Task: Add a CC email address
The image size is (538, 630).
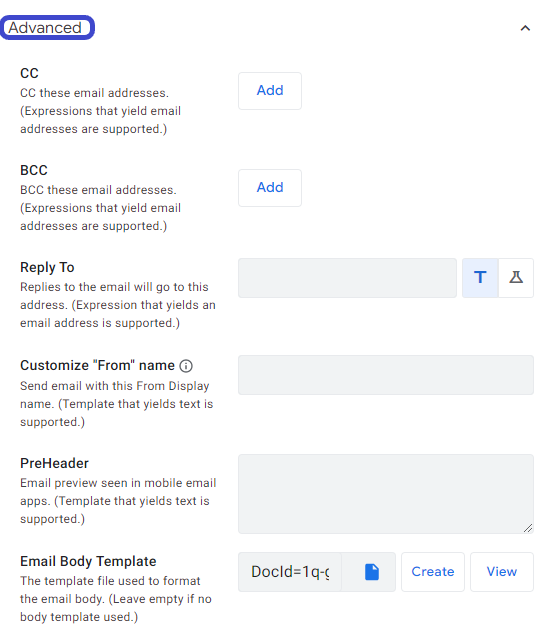Action: point(270,91)
